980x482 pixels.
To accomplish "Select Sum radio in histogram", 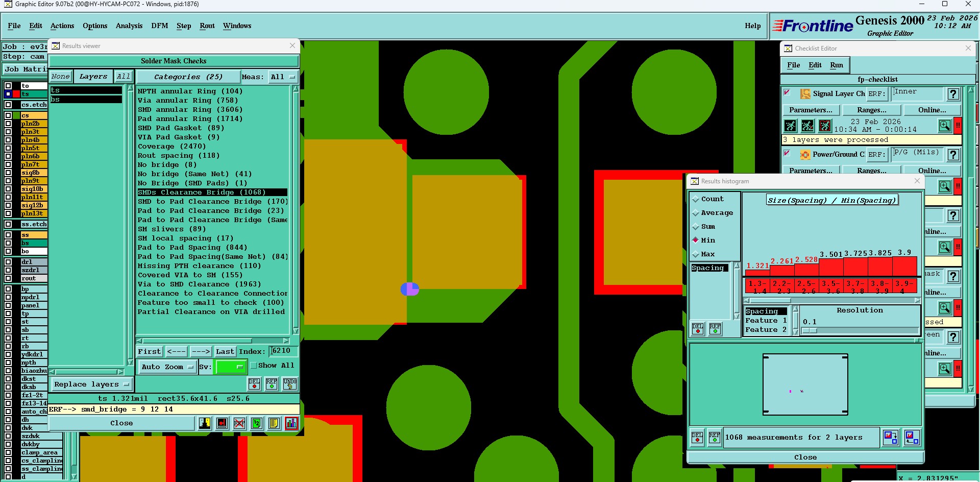I will [695, 227].
